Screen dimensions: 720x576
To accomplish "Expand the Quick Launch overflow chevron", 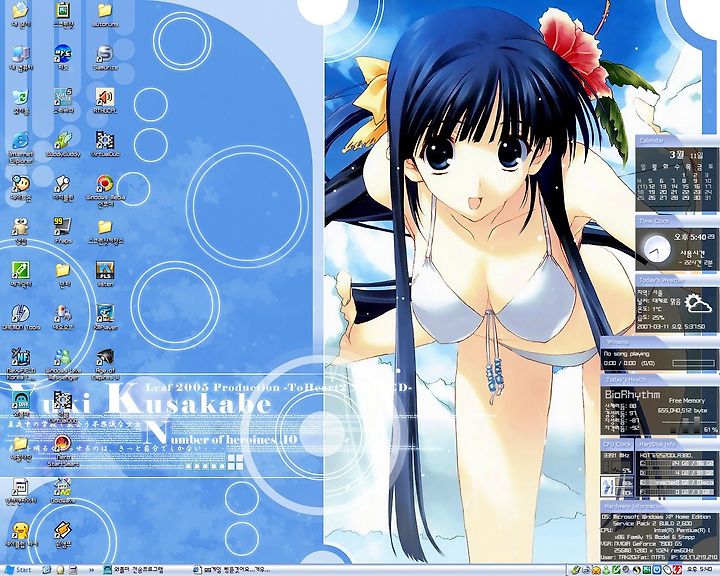I will (x=91, y=570).
